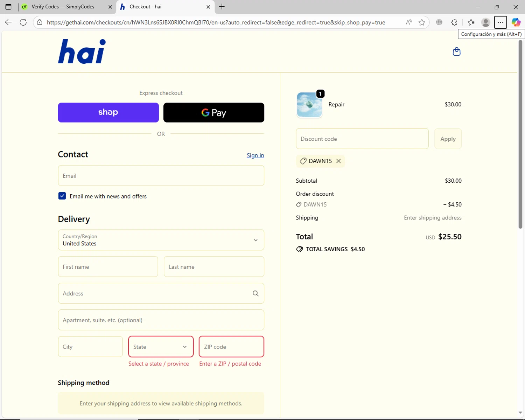This screenshot has width=525, height=420.
Task: Click the ZIP code field
Action: tap(231, 347)
